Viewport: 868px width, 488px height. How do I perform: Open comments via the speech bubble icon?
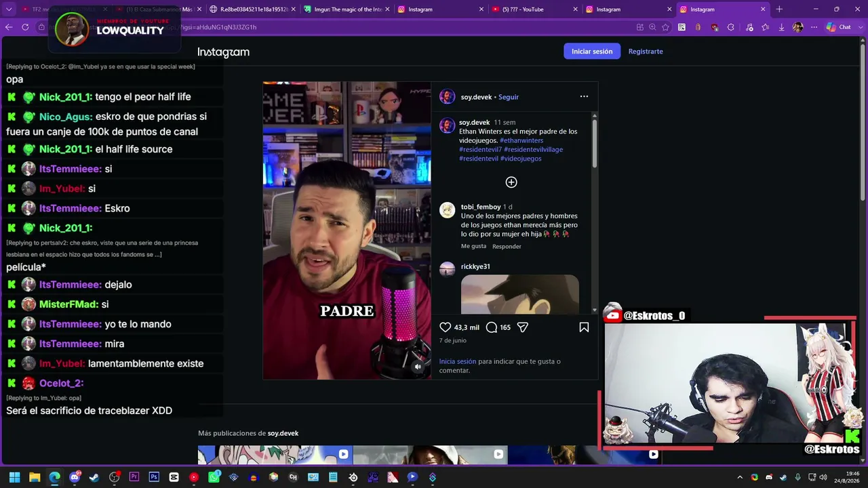tap(492, 327)
